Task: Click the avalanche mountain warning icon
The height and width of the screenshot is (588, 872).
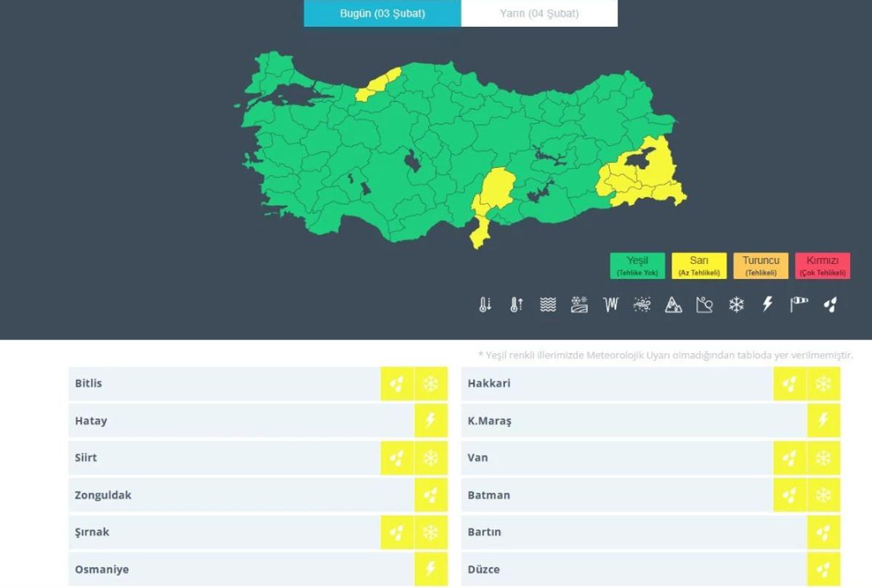Action: [x=674, y=305]
